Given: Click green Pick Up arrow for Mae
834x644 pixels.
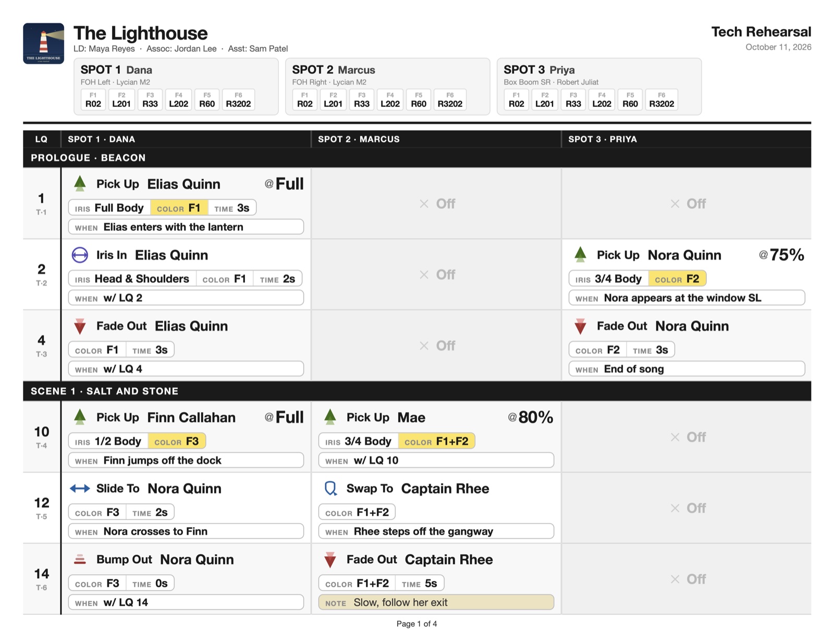Looking at the screenshot, I should pos(330,417).
